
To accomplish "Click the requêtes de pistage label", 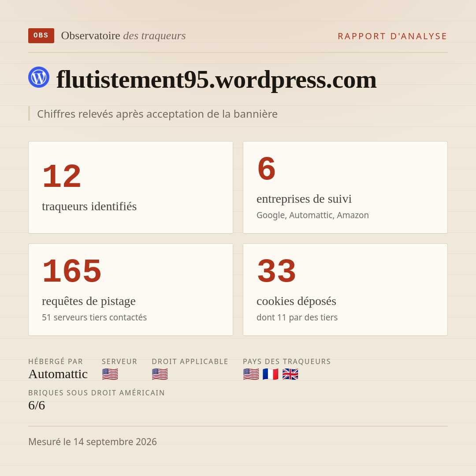I will coord(89,301).
